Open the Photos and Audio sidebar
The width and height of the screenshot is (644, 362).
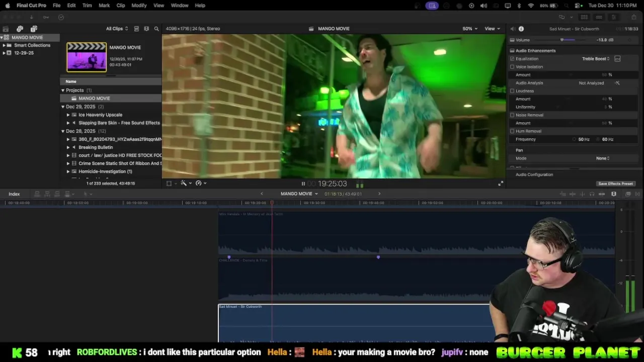(x=20, y=29)
